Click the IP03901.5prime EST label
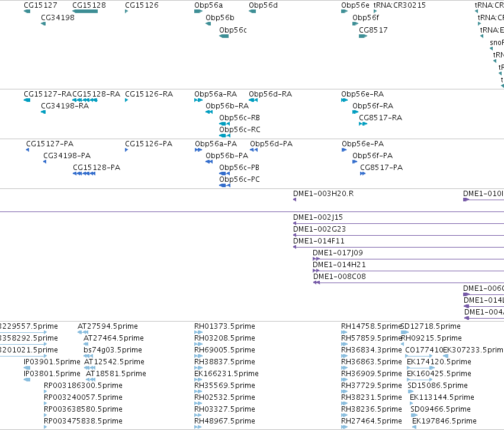 click(x=52, y=362)
